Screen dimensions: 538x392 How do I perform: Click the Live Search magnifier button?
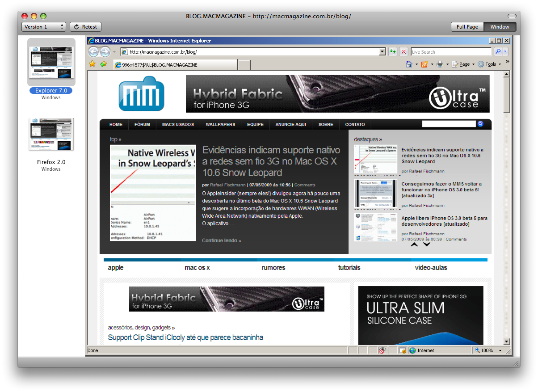tap(498, 52)
